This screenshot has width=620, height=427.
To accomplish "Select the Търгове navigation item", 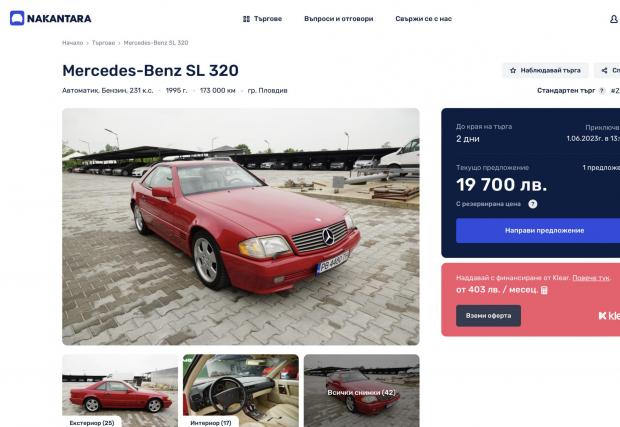I will click(x=262, y=19).
